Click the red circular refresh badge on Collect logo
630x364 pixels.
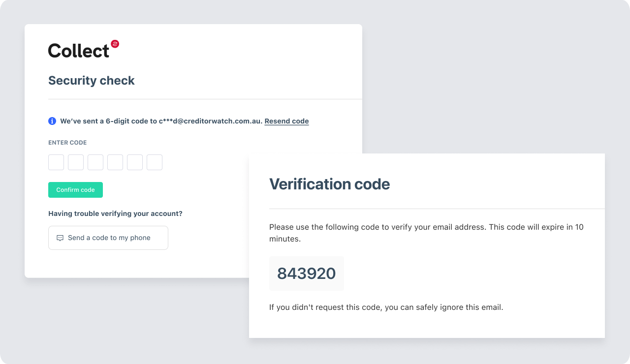(x=115, y=43)
